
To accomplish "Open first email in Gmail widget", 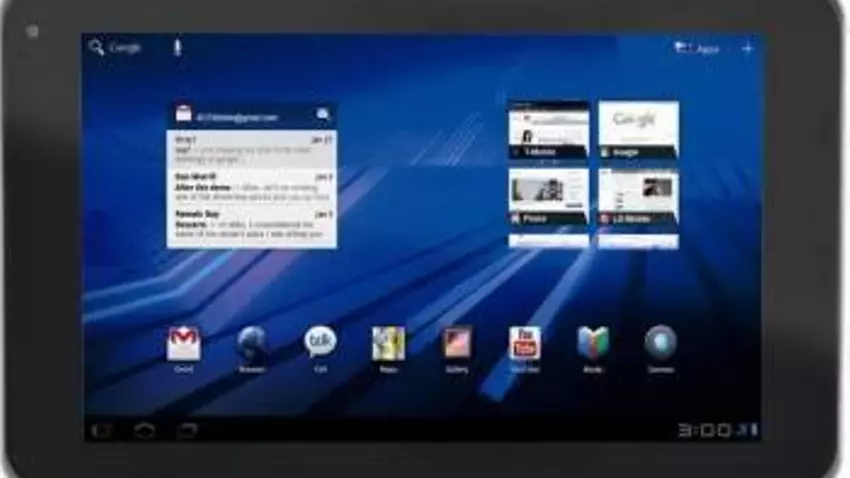I will click(251, 149).
